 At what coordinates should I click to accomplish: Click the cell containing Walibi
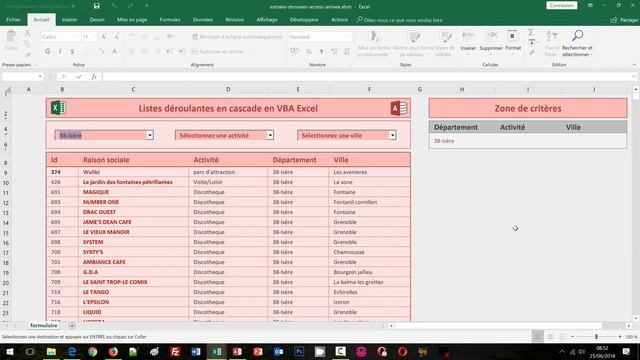pyautogui.click(x=133, y=172)
